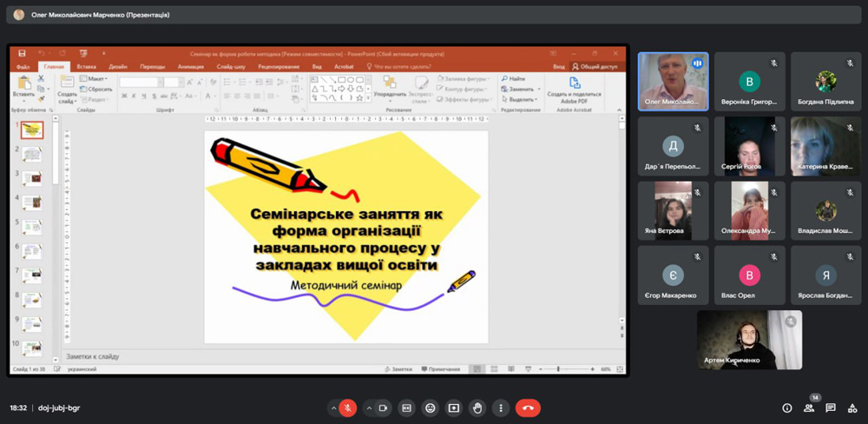Open meeting details info icon

[787, 407]
